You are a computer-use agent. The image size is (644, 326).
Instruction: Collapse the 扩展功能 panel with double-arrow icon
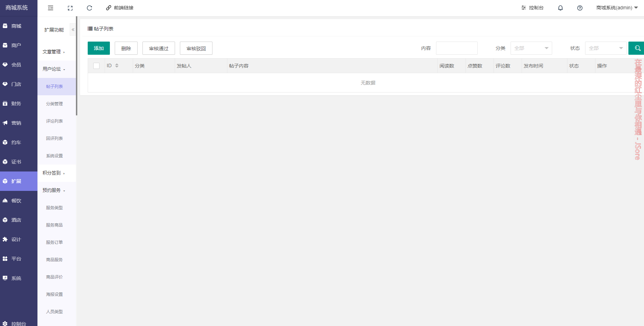[x=73, y=30]
